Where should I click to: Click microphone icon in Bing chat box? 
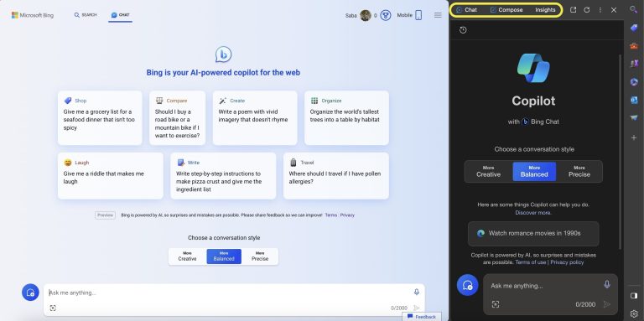pyautogui.click(x=417, y=292)
